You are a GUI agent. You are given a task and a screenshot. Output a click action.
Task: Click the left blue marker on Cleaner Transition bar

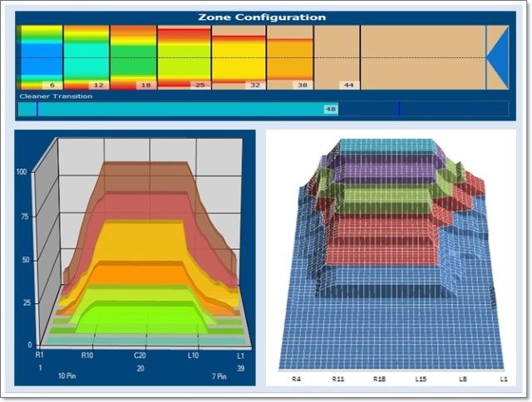[37, 109]
